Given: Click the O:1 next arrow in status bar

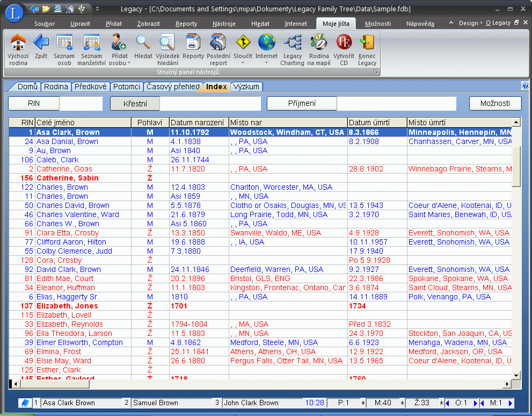Looking at the screenshot, I should (475, 403).
